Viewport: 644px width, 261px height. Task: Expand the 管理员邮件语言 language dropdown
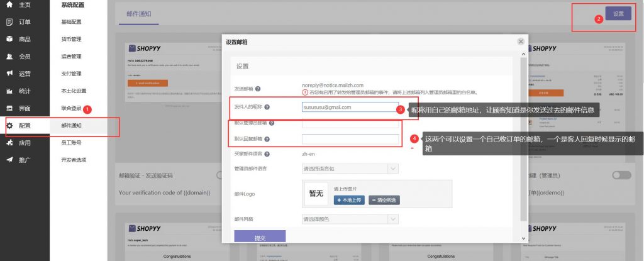point(350,169)
